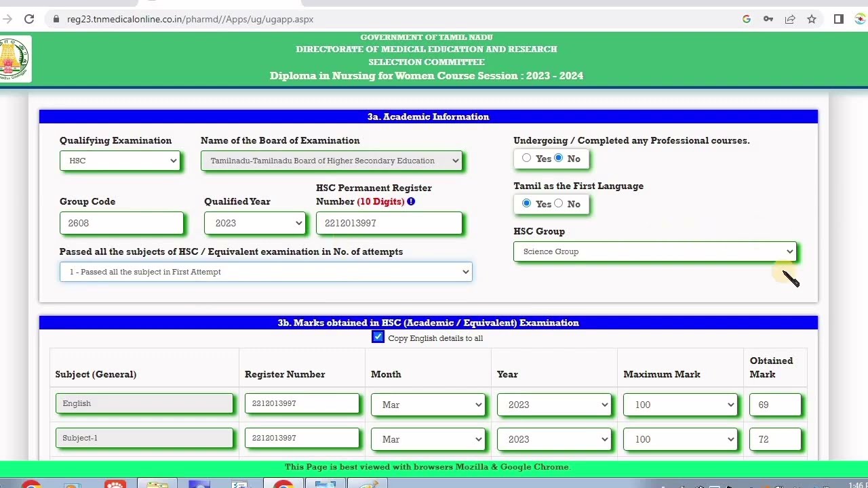Click 'Selection Committee' heading text
This screenshot has width=868, height=488.
click(x=427, y=62)
